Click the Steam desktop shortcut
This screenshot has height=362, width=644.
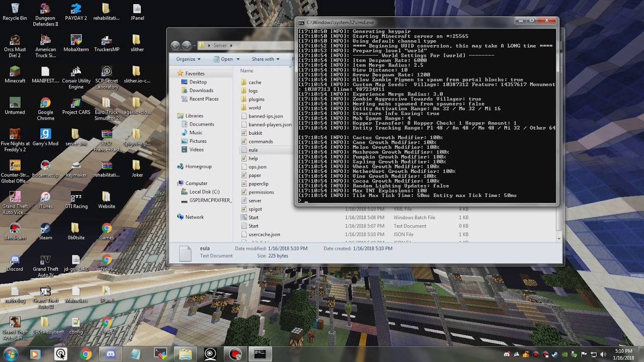pyautogui.click(x=45, y=231)
